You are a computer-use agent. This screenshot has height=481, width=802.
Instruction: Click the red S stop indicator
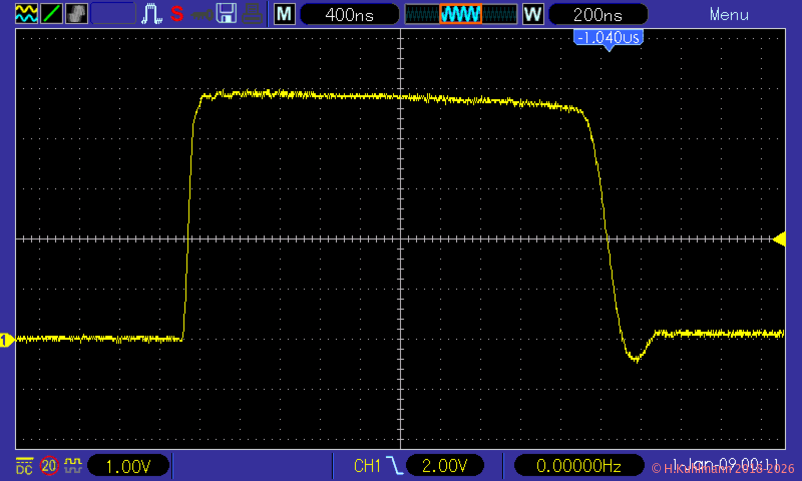pos(176,14)
